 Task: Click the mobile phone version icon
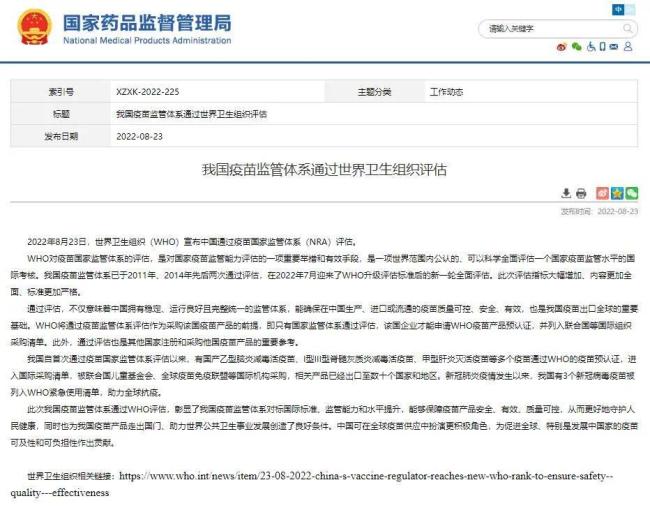click(602, 46)
